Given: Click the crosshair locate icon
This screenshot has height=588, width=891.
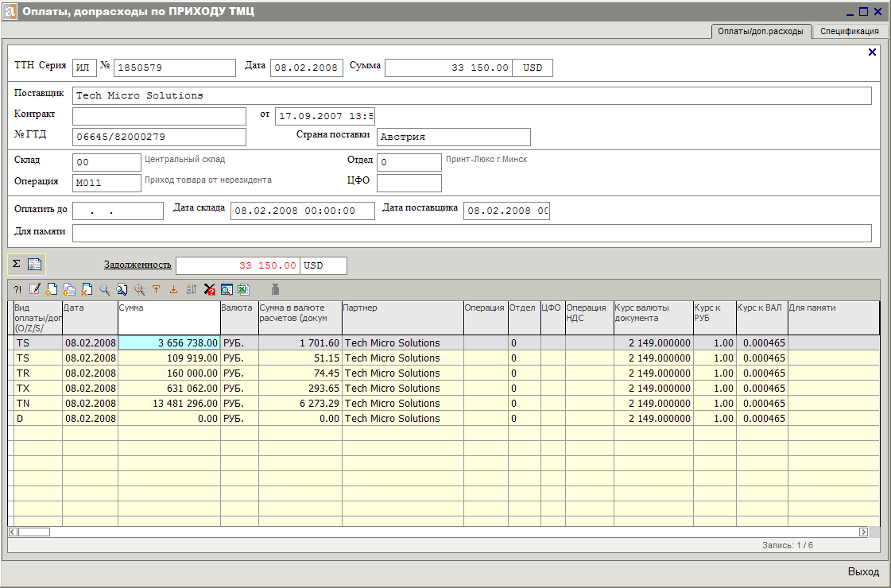Looking at the screenshot, I should point(139,290).
